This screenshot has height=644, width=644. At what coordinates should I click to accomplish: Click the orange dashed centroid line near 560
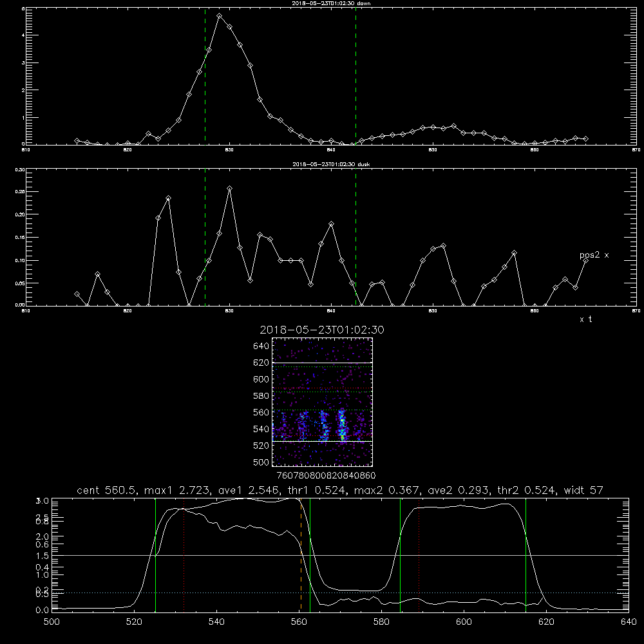coord(301,555)
